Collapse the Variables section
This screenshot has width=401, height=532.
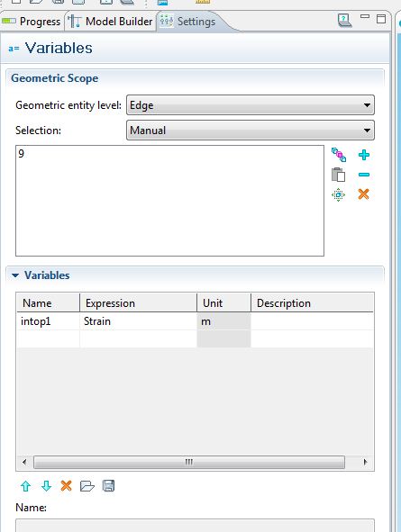coord(15,275)
